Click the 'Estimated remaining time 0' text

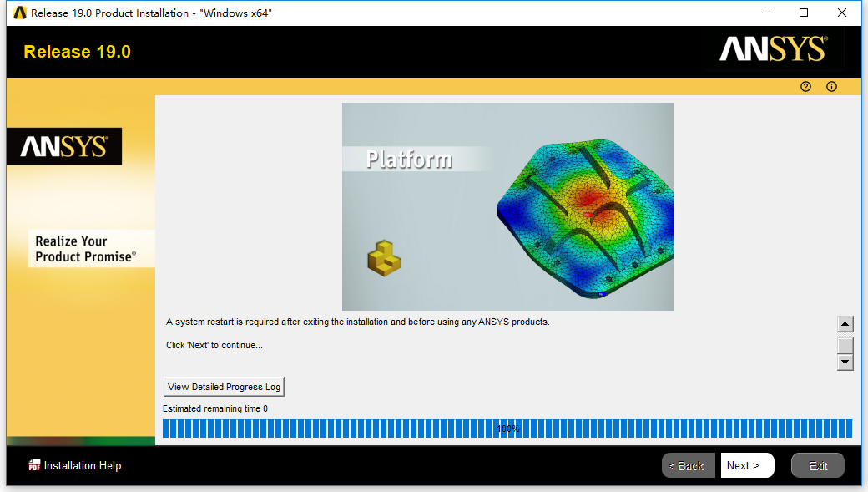(215, 409)
